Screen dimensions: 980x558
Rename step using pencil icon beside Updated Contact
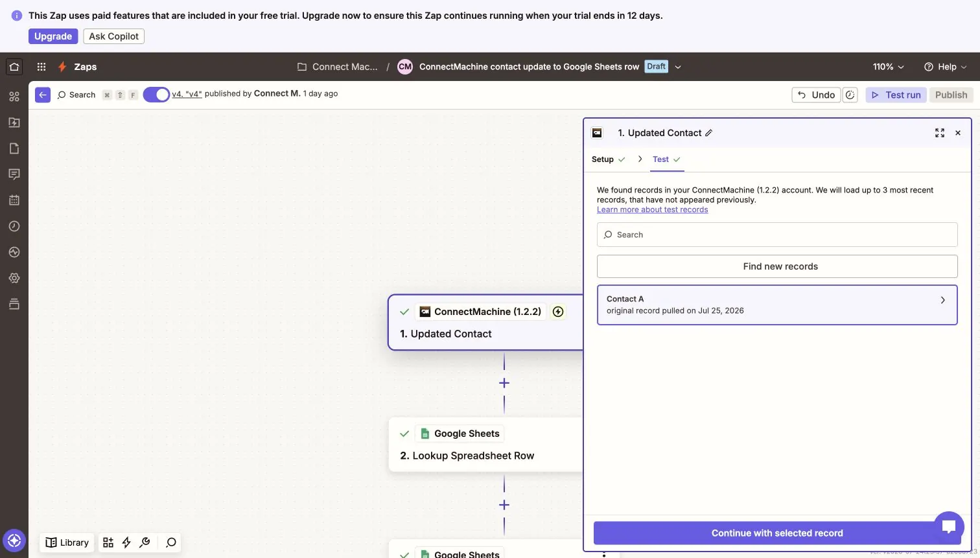click(708, 133)
